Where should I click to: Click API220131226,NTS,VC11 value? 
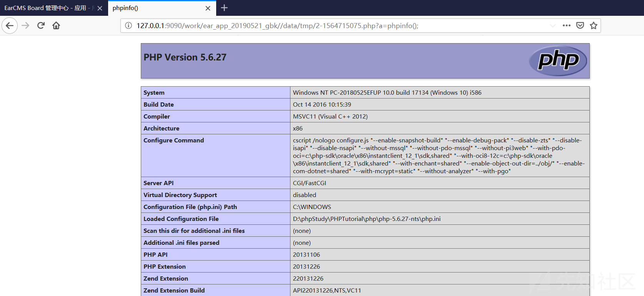click(x=327, y=291)
